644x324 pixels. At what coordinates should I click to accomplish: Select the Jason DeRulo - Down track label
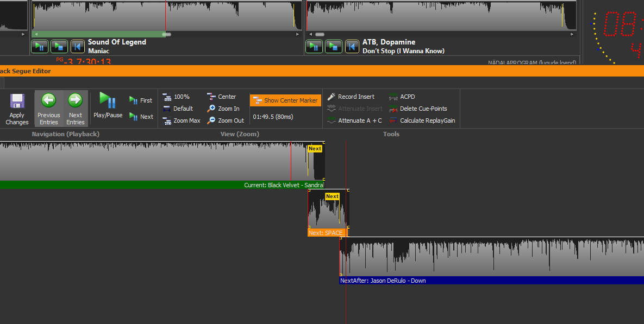pos(383,281)
